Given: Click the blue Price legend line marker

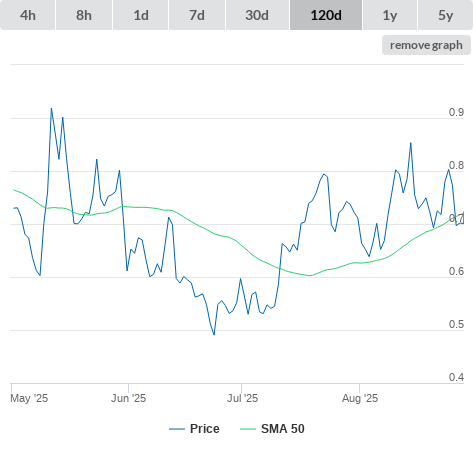Looking at the screenshot, I should [177, 429].
